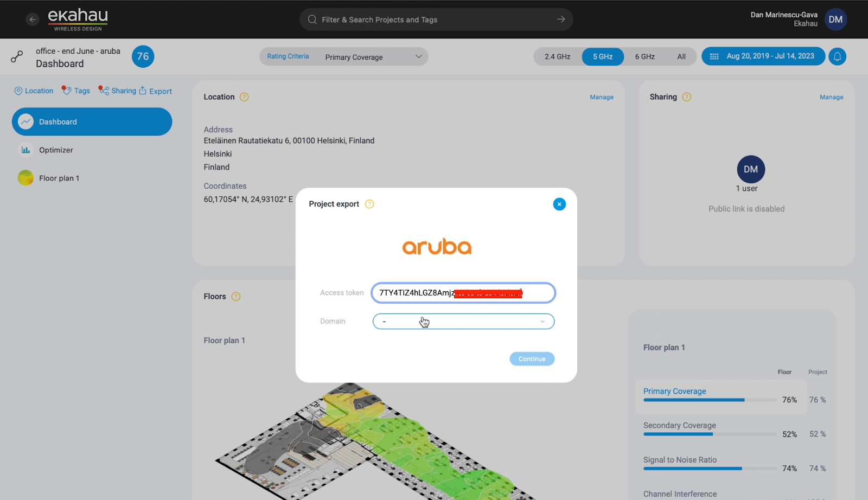Click the Public link is disabled text
The width and height of the screenshot is (868, 500).
[x=746, y=209]
